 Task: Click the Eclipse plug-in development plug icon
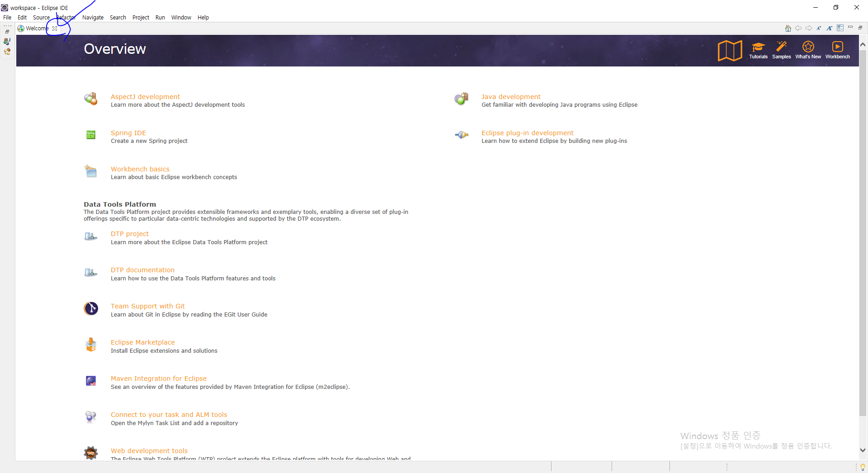(x=462, y=135)
